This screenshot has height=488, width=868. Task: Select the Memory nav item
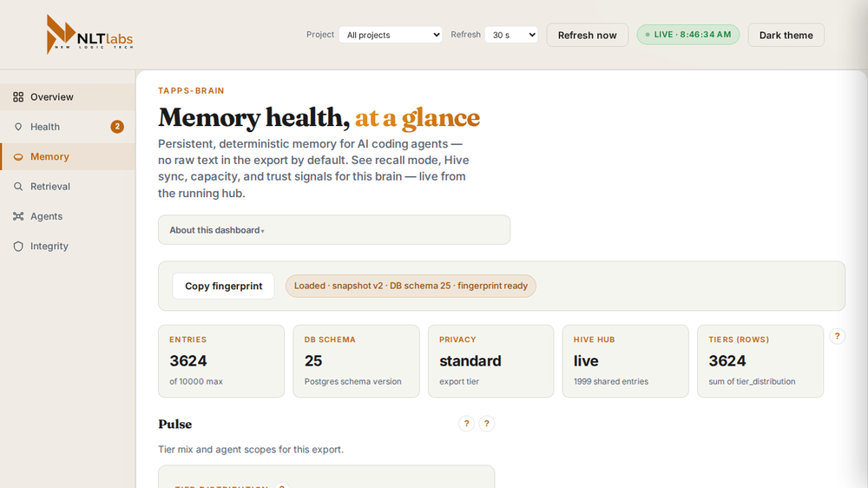[68, 157]
